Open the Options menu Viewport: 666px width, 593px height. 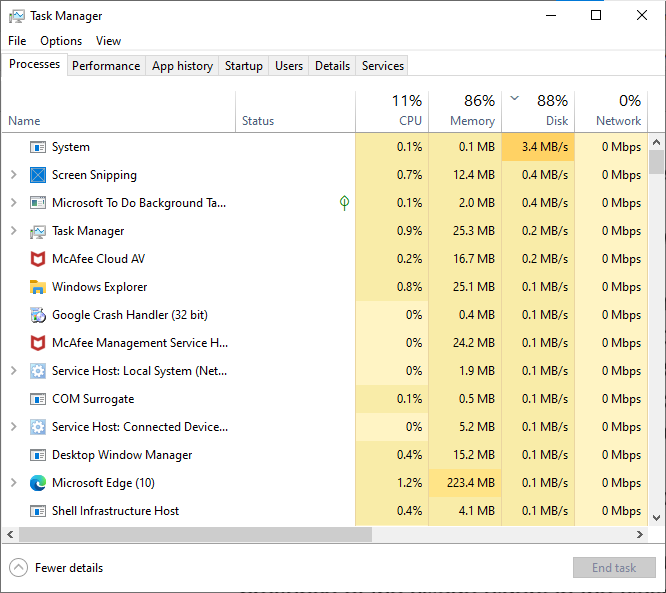(x=61, y=41)
